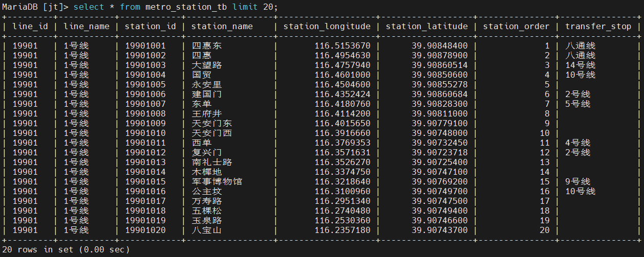Image resolution: width=644 pixels, height=257 pixels.
Task: Select the station_order column header
Action: (x=516, y=26)
